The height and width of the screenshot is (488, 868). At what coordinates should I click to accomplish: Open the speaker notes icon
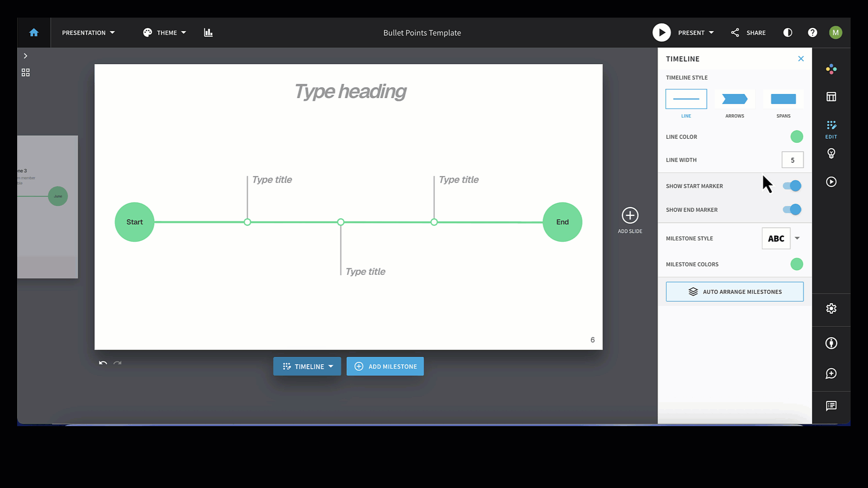[x=831, y=406]
